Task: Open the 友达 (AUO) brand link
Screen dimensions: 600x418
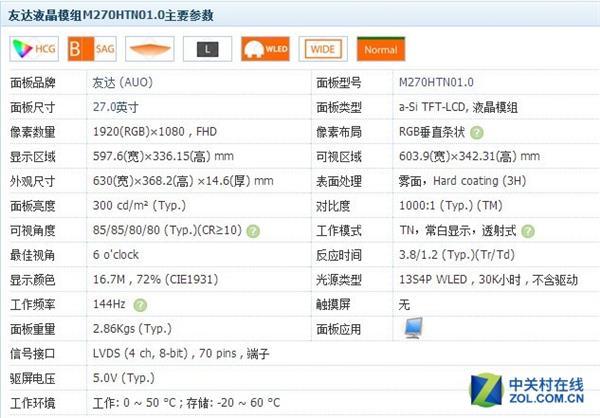Action: click(x=123, y=83)
